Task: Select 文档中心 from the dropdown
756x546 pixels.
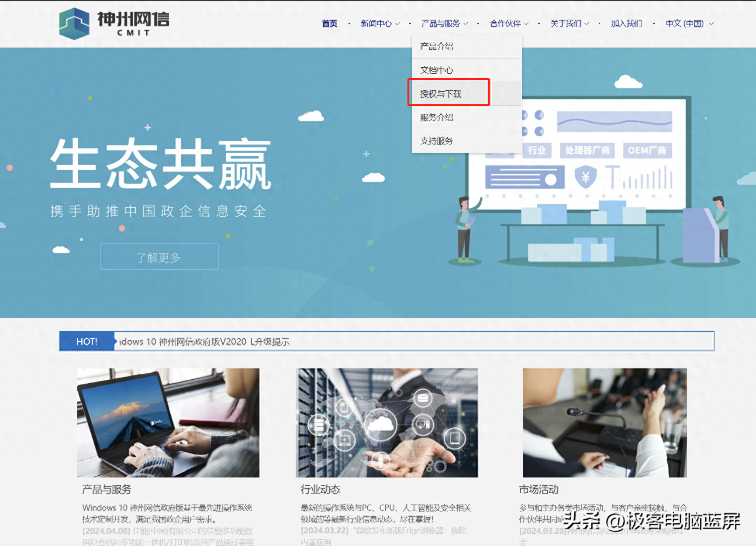Action: pyautogui.click(x=466, y=70)
